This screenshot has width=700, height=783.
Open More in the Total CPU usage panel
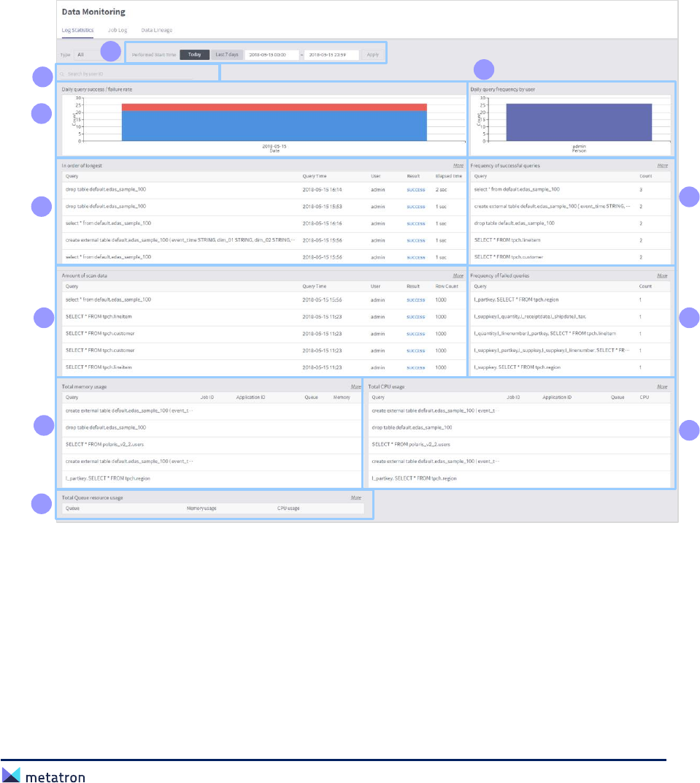[663, 387]
